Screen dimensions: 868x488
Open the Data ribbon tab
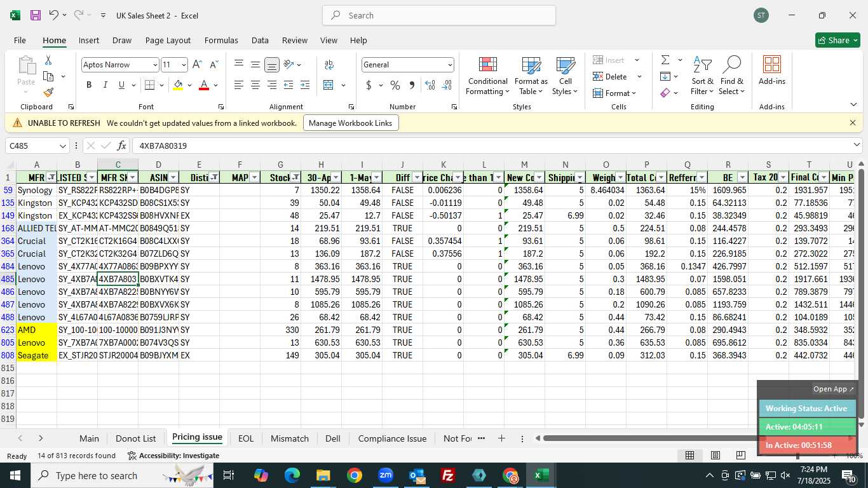tap(260, 40)
